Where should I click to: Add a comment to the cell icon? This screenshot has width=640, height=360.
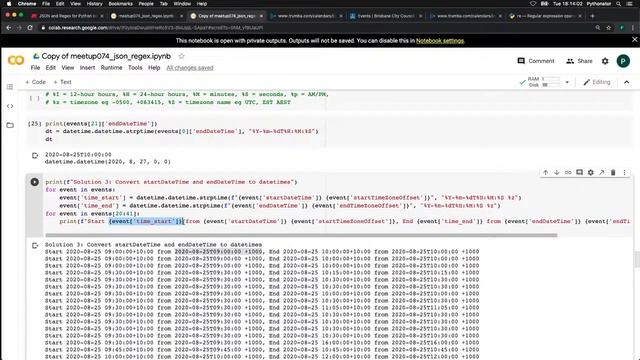coord(579,173)
